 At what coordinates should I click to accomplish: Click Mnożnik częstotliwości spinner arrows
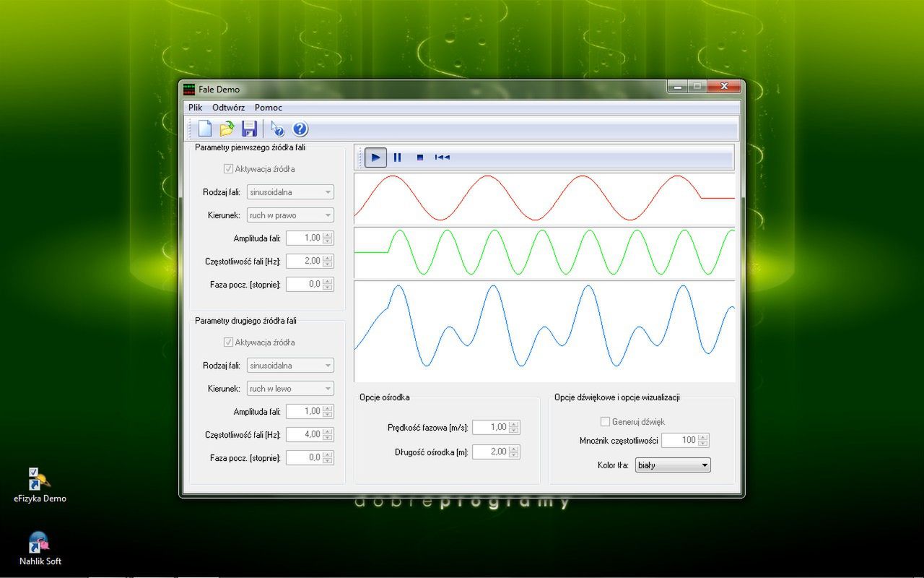[704, 440]
